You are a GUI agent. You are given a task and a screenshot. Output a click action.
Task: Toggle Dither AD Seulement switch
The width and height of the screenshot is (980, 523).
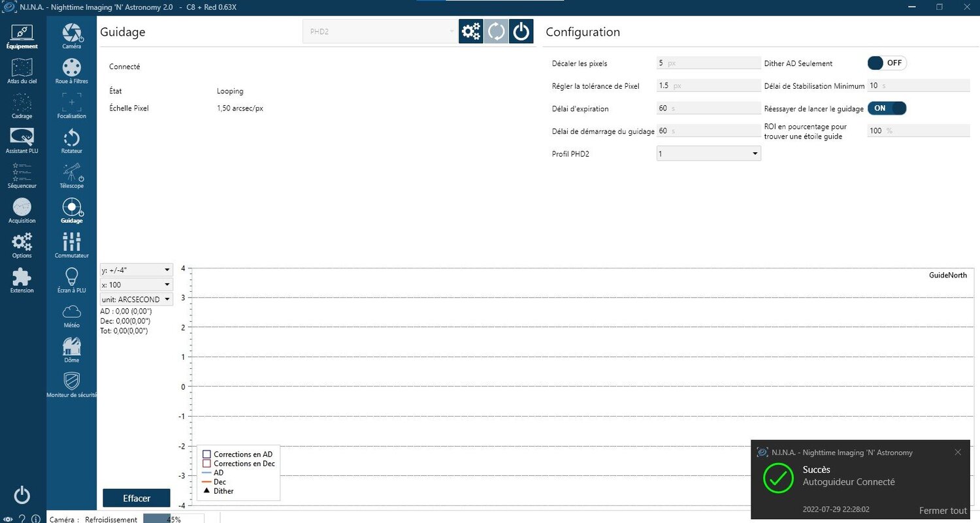(x=887, y=63)
